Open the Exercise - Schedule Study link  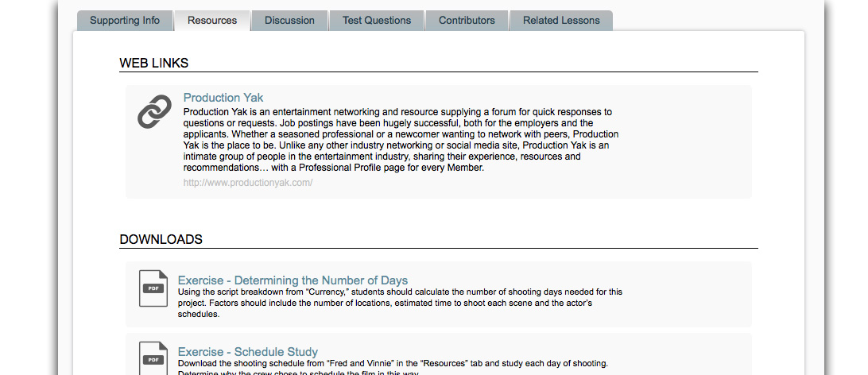[248, 352]
